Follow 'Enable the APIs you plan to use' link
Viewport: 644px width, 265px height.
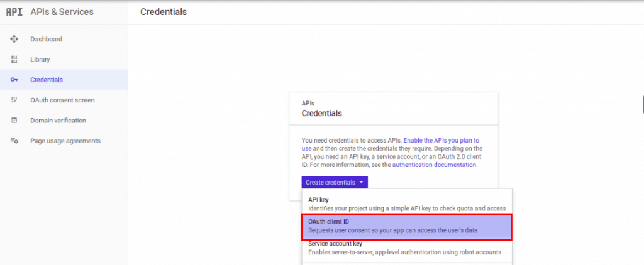pyautogui.click(x=390, y=144)
